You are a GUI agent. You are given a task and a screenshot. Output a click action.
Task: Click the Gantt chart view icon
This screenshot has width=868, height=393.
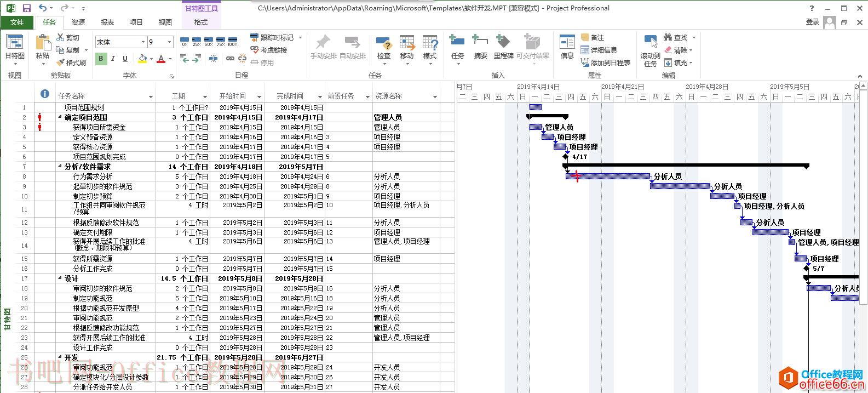click(x=15, y=42)
